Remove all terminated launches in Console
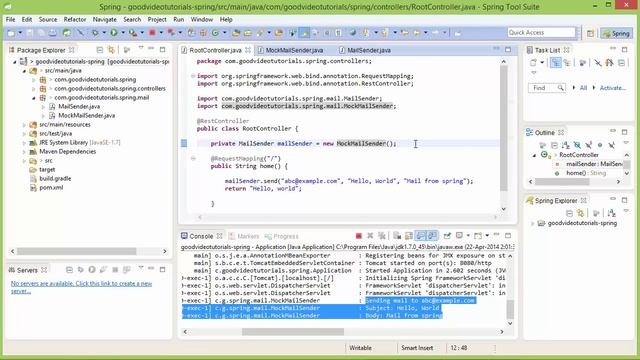This screenshot has width=640, height=360. pos(382,236)
